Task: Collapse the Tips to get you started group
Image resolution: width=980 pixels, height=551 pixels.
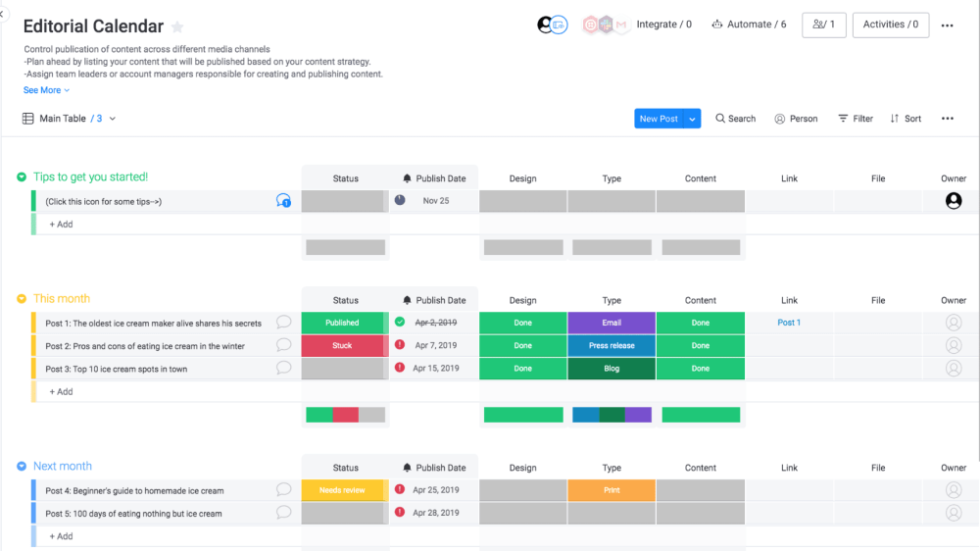Action: click(22, 177)
